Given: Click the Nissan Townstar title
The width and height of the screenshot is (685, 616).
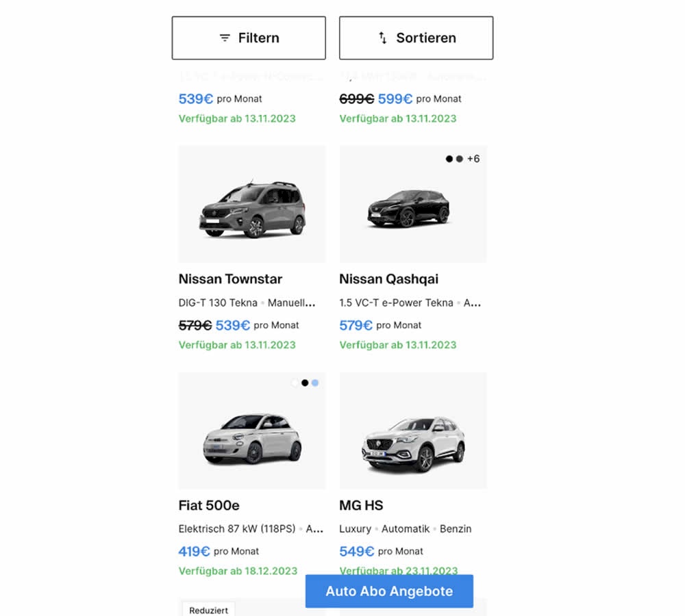Looking at the screenshot, I should click(230, 279).
